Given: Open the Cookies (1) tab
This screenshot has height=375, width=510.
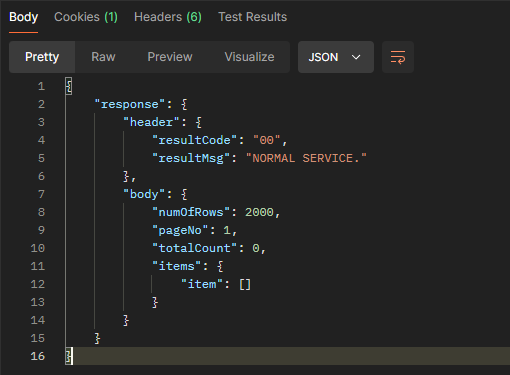Looking at the screenshot, I should (x=86, y=17).
